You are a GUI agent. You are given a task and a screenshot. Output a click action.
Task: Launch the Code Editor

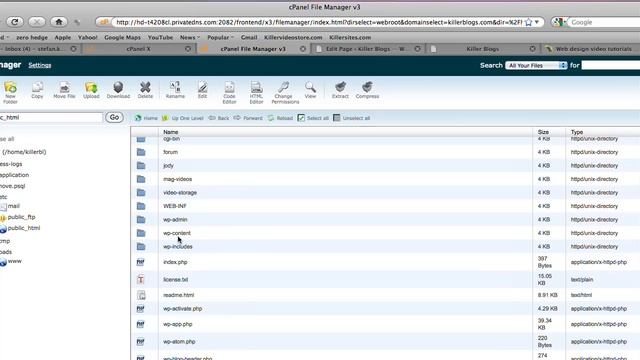[229, 93]
